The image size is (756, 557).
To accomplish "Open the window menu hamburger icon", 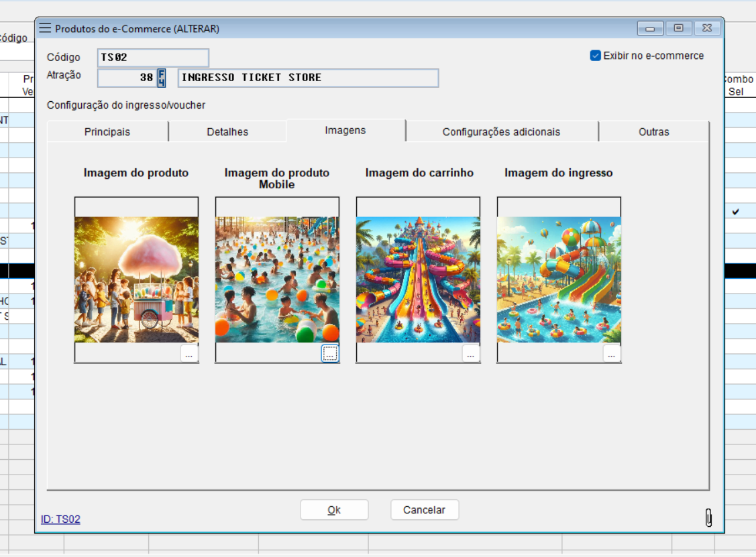I will pos(45,28).
